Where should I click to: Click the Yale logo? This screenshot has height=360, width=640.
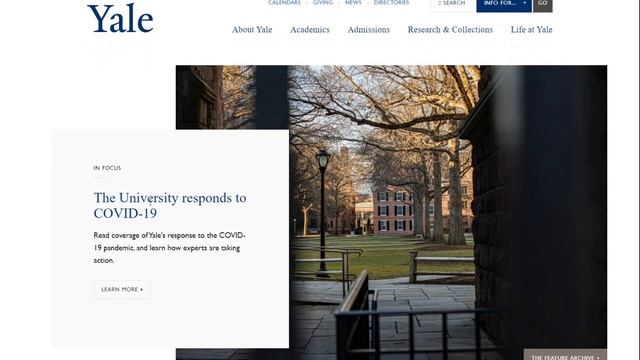coord(120,19)
